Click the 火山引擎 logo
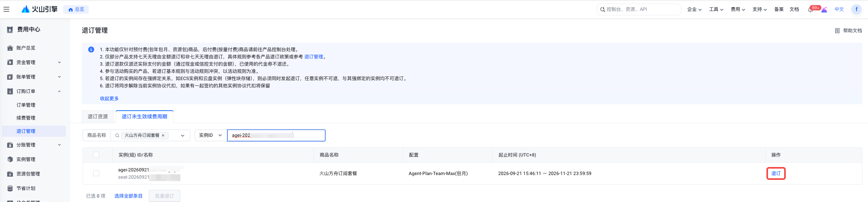 pos(40,9)
